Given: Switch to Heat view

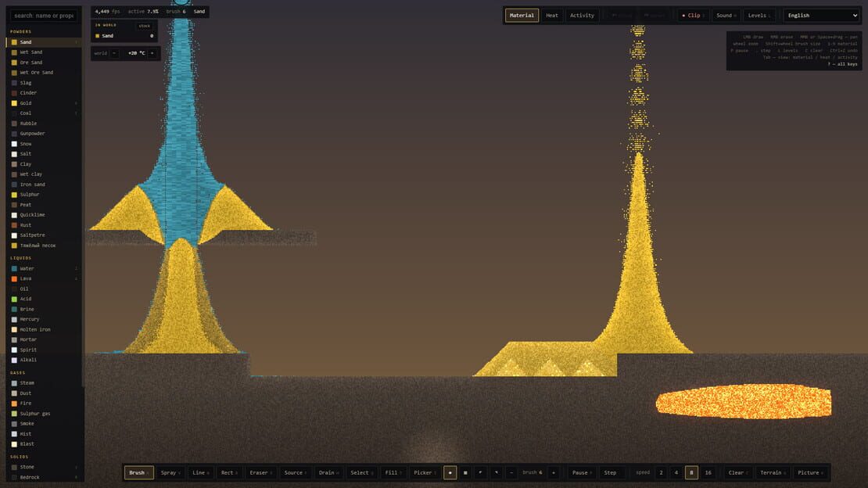Looking at the screenshot, I should tap(552, 16).
